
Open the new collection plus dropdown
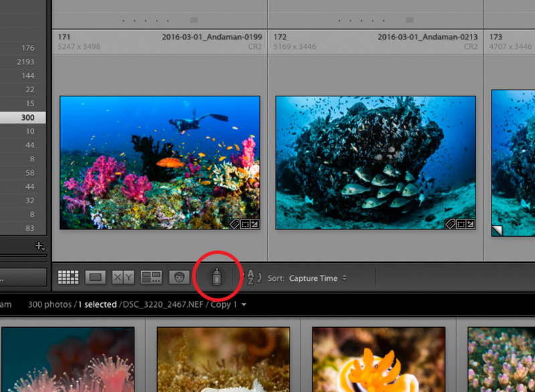coord(39,247)
